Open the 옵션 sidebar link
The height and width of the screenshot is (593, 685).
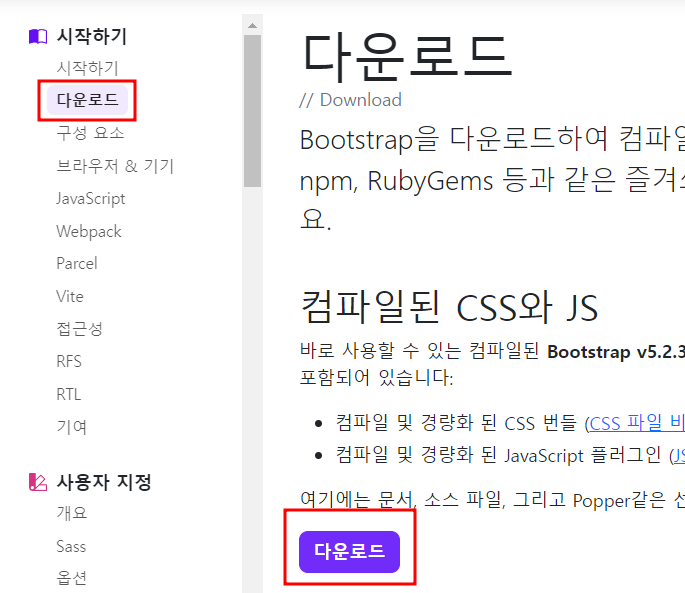point(72,578)
